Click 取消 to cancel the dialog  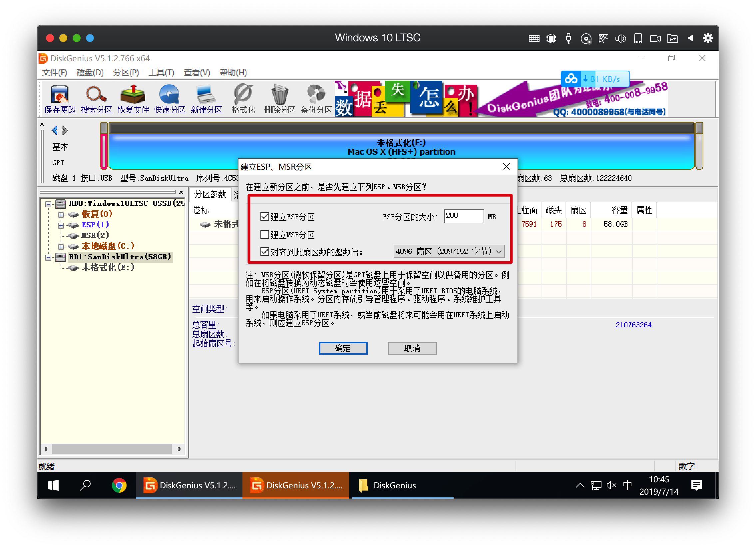click(x=412, y=348)
